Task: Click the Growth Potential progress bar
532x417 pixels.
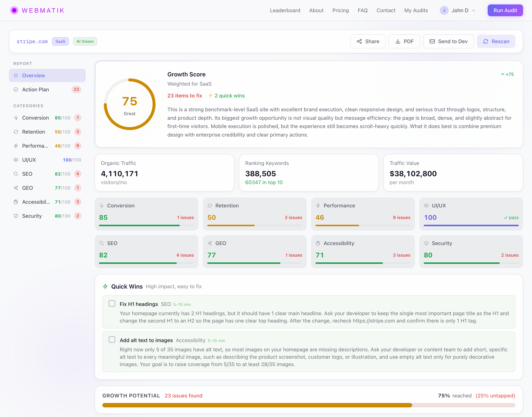Action: tap(308, 405)
